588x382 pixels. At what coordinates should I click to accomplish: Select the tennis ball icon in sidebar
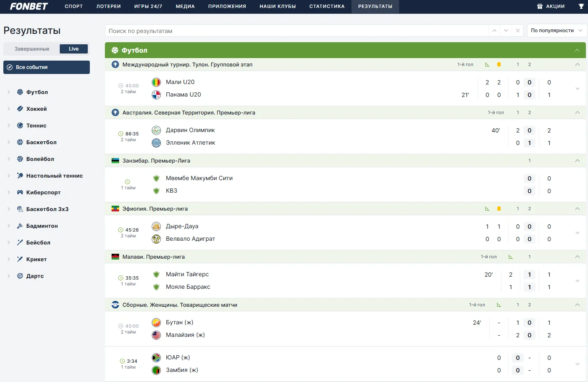click(20, 125)
